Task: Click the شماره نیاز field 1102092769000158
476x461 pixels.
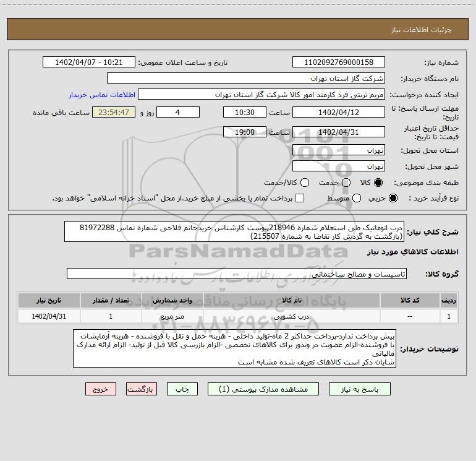Action: 339,62
